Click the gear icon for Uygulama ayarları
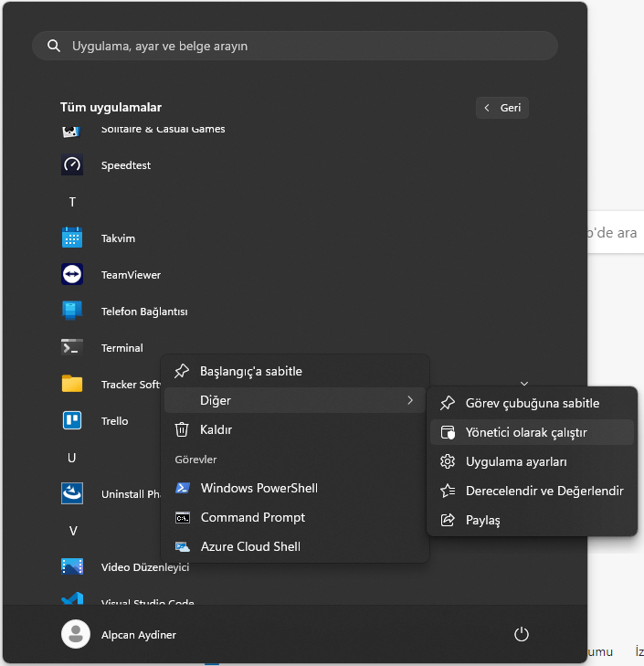The height and width of the screenshot is (666, 644). (x=448, y=461)
